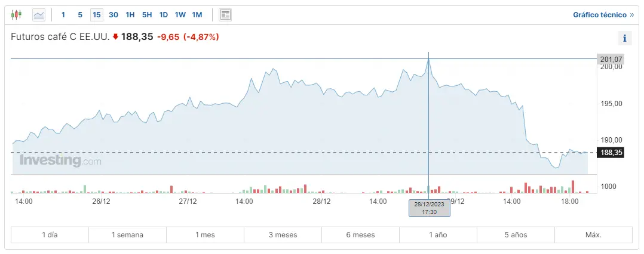Switch to the 1W interval
Viewport: 644px width, 254px height.
[x=181, y=14]
